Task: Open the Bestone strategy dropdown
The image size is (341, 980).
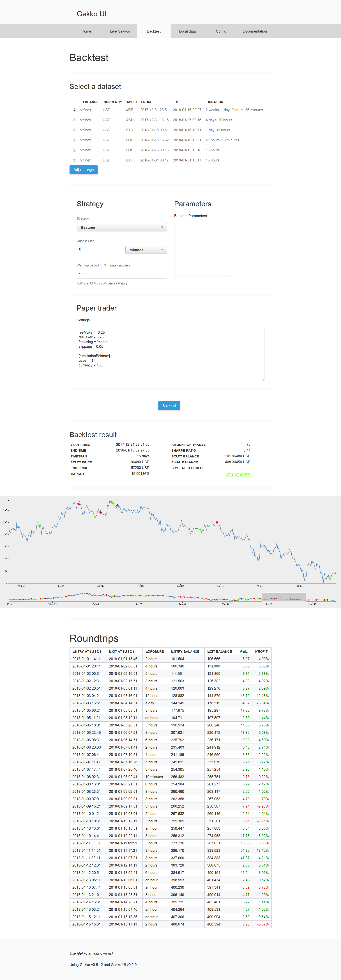Action: pyautogui.click(x=122, y=227)
